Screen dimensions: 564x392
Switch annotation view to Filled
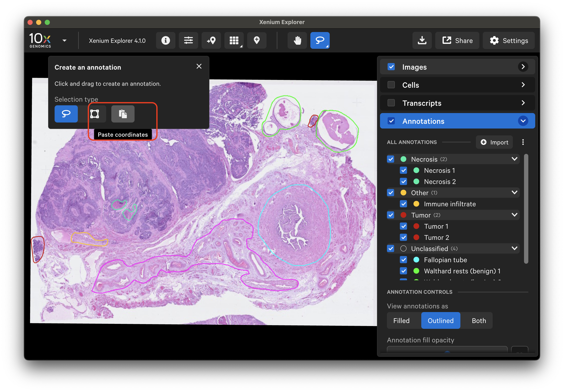401,320
